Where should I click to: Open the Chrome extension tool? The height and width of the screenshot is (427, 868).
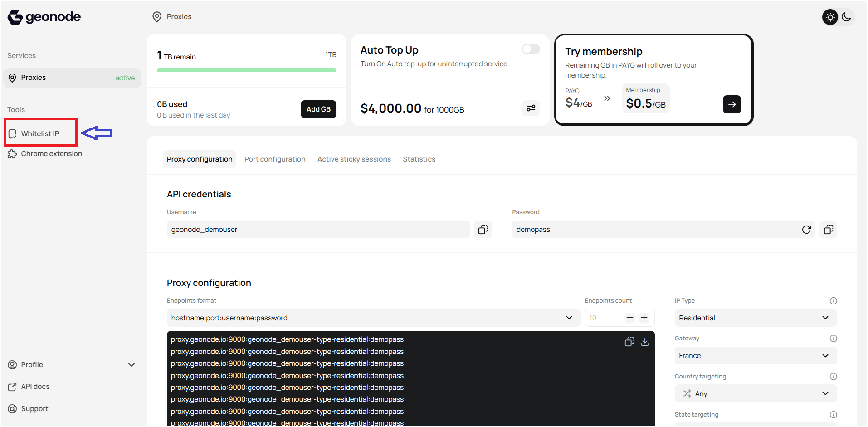tap(51, 153)
